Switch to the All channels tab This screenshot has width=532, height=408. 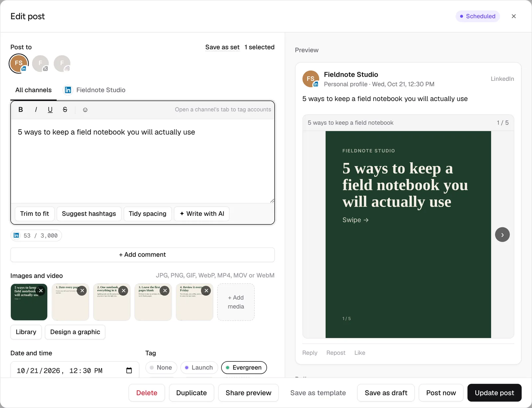(34, 90)
